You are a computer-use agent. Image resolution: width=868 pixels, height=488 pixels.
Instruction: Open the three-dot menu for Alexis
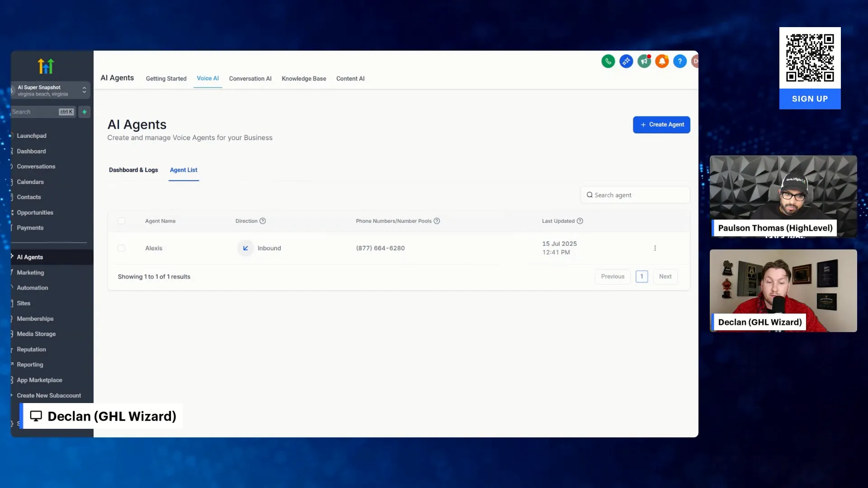click(655, 248)
